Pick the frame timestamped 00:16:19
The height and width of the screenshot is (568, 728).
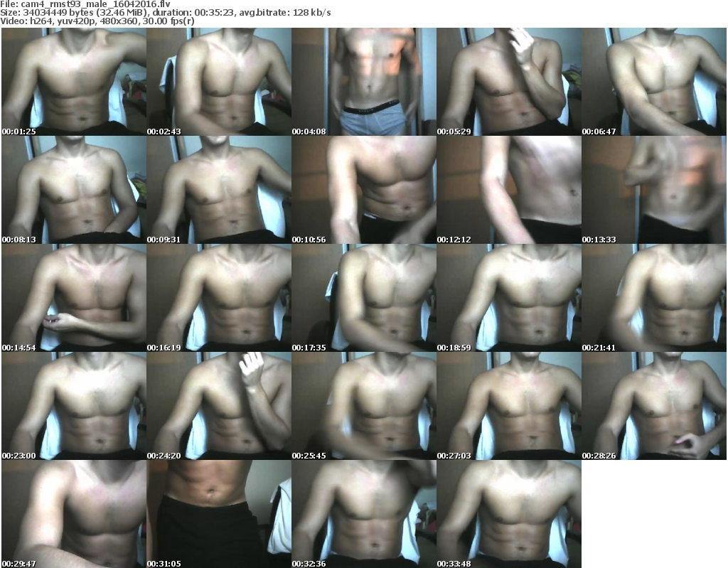pyautogui.click(x=219, y=298)
